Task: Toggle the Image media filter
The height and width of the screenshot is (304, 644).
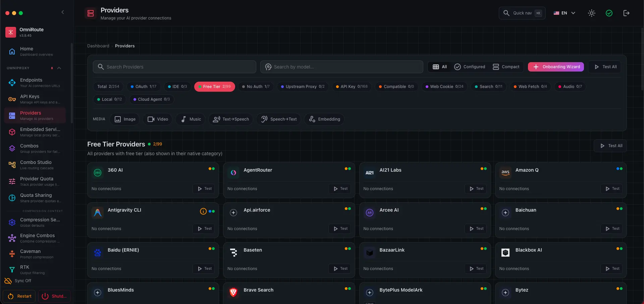Action: click(125, 119)
